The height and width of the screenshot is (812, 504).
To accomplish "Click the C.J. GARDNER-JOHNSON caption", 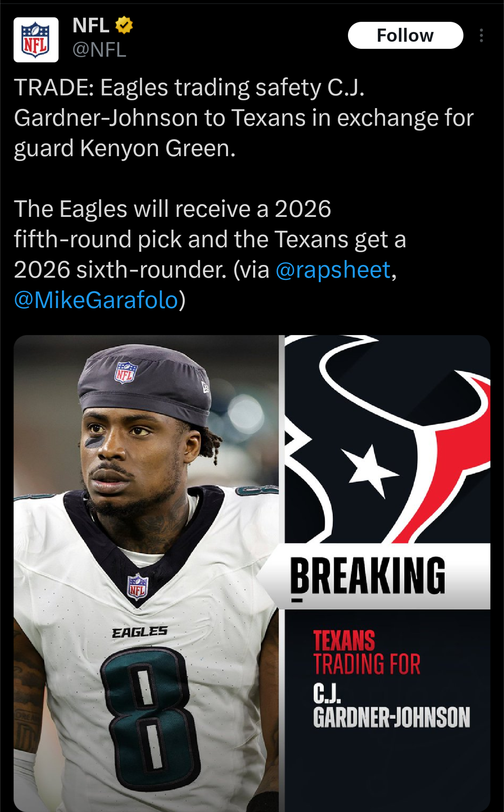I will click(391, 706).
